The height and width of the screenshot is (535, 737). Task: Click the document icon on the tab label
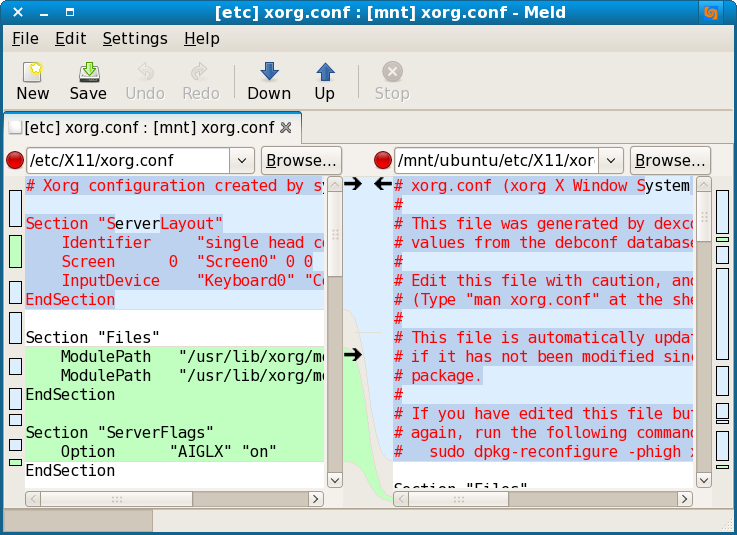[x=15, y=127]
